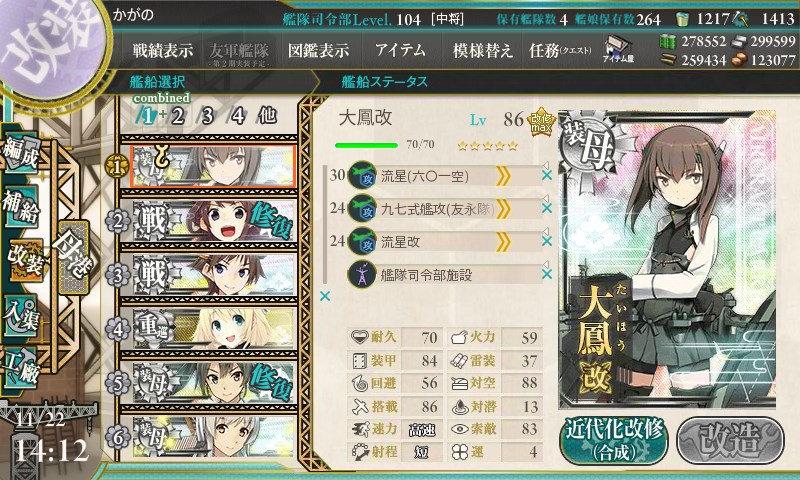
Task: Open the 工廠 factory sidebar icon
Action: (x=21, y=367)
